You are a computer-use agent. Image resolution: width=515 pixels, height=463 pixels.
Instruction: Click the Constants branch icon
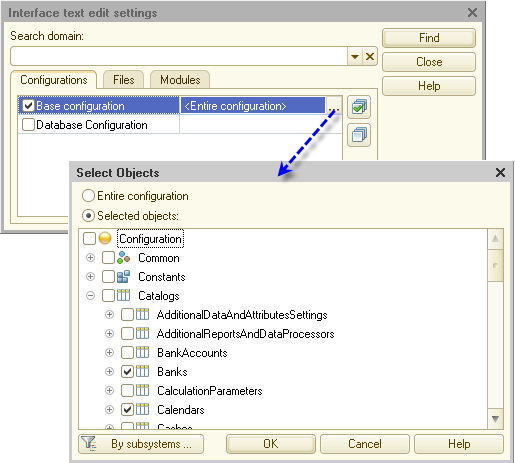[x=124, y=277]
